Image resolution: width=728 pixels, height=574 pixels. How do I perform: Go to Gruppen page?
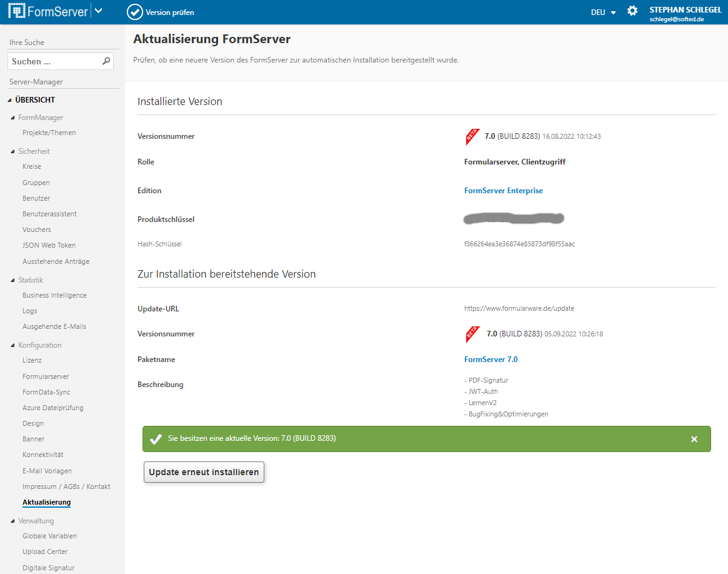point(36,183)
